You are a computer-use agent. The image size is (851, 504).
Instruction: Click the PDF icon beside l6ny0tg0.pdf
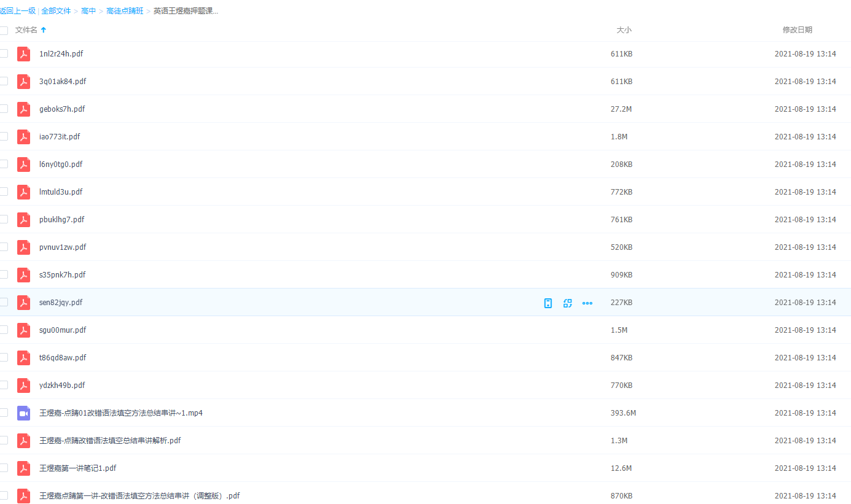click(23, 165)
